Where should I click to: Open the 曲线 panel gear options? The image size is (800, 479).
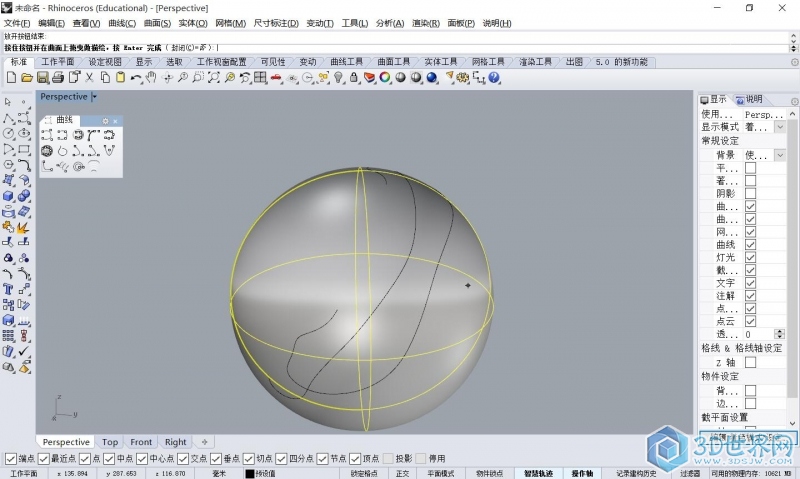(x=105, y=121)
